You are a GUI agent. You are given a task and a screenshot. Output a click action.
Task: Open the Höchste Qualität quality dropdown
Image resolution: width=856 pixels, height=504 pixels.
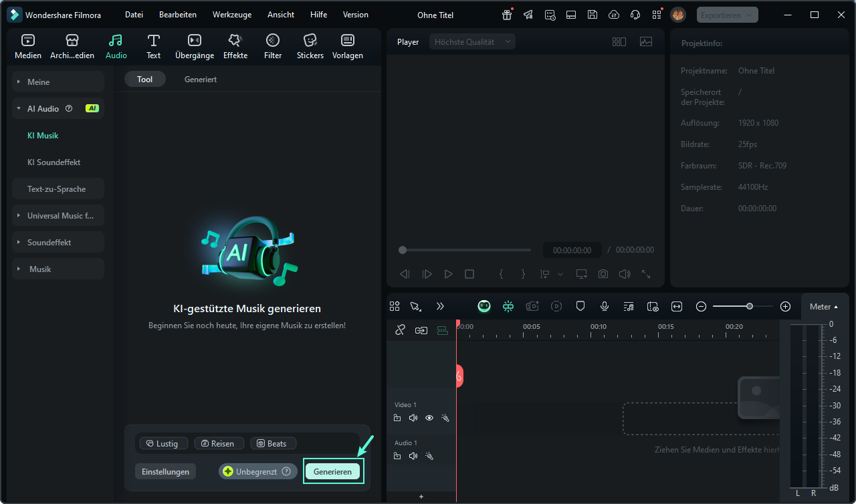(x=472, y=41)
